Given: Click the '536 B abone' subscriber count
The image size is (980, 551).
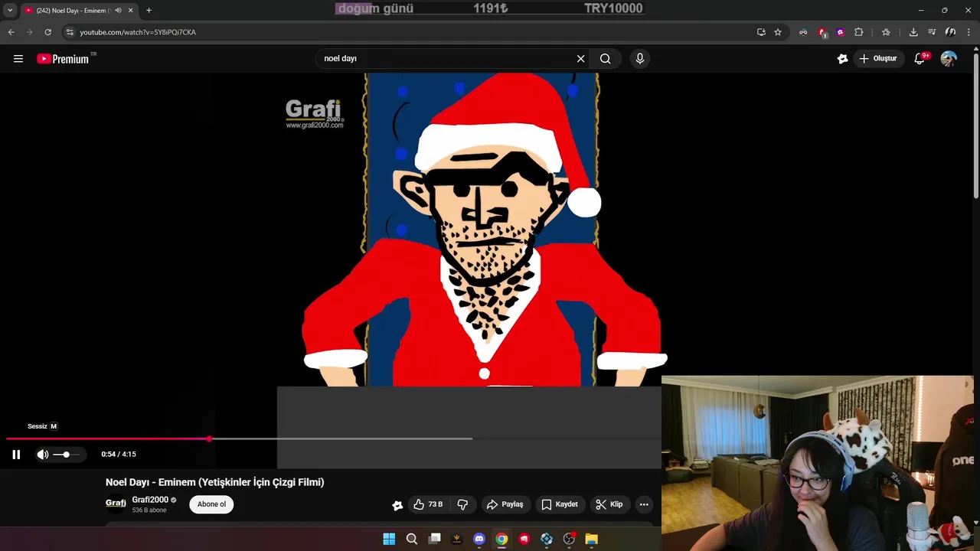Looking at the screenshot, I should pyautogui.click(x=149, y=510).
